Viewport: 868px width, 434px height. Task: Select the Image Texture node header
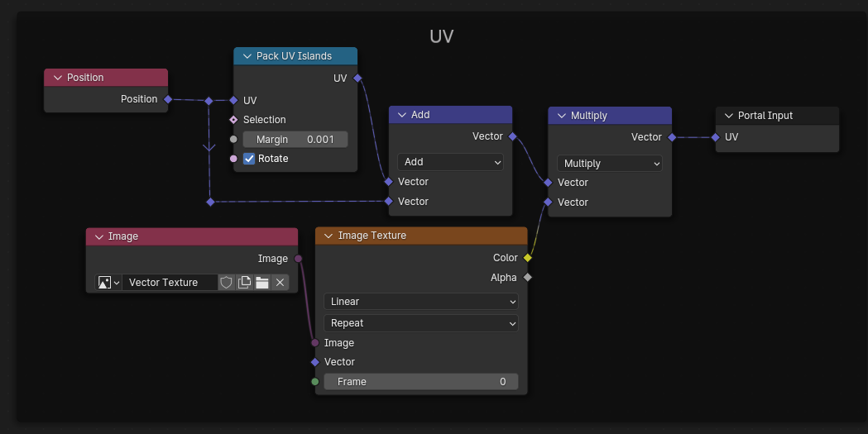coord(421,236)
